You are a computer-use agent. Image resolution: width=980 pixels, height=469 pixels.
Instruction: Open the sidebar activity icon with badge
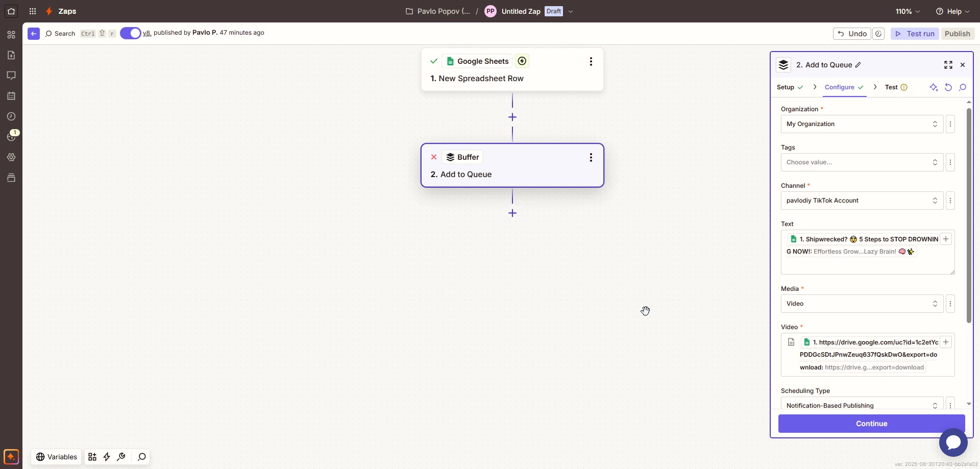point(11,136)
